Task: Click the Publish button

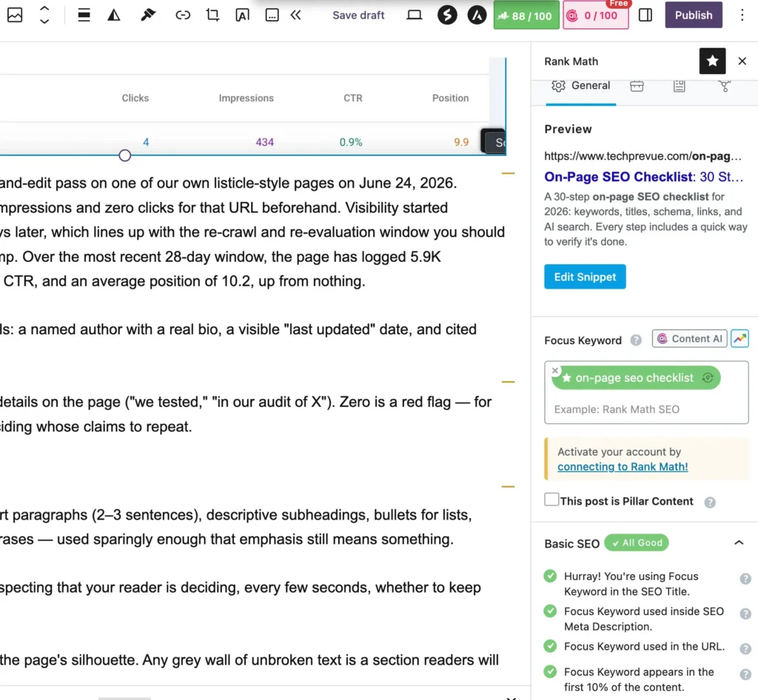Action: [x=694, y=15]
